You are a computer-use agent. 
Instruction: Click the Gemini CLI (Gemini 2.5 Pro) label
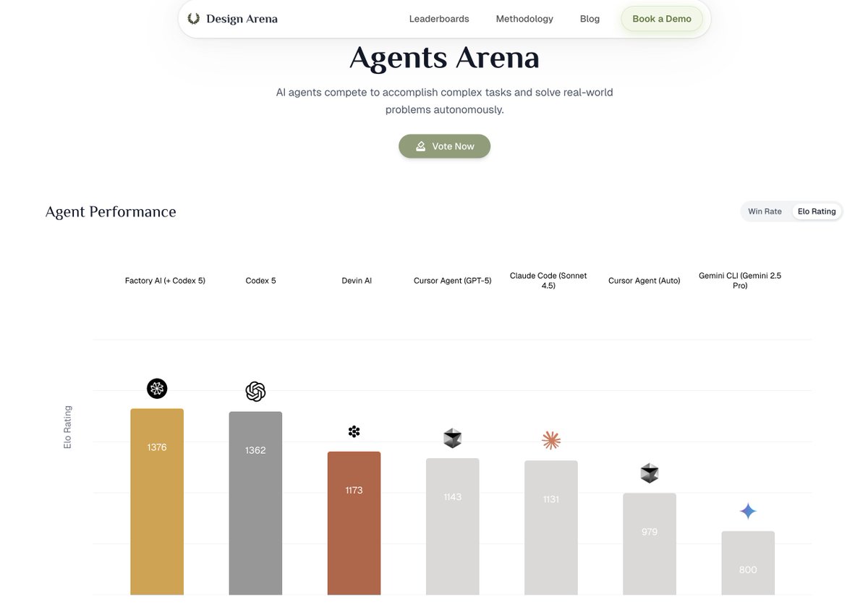tap(740, 280)
